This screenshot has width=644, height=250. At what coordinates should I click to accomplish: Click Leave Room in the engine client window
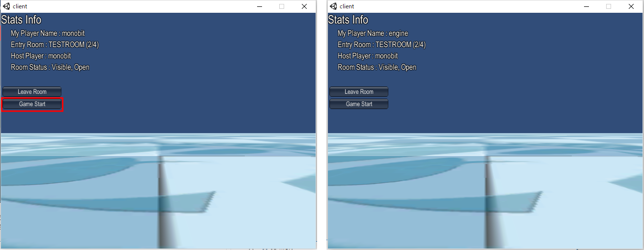point(359,92)
